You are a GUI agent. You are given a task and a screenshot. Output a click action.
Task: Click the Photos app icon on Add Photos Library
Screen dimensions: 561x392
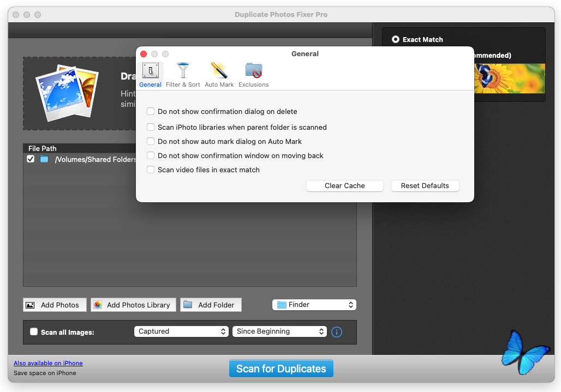(97, 305)
